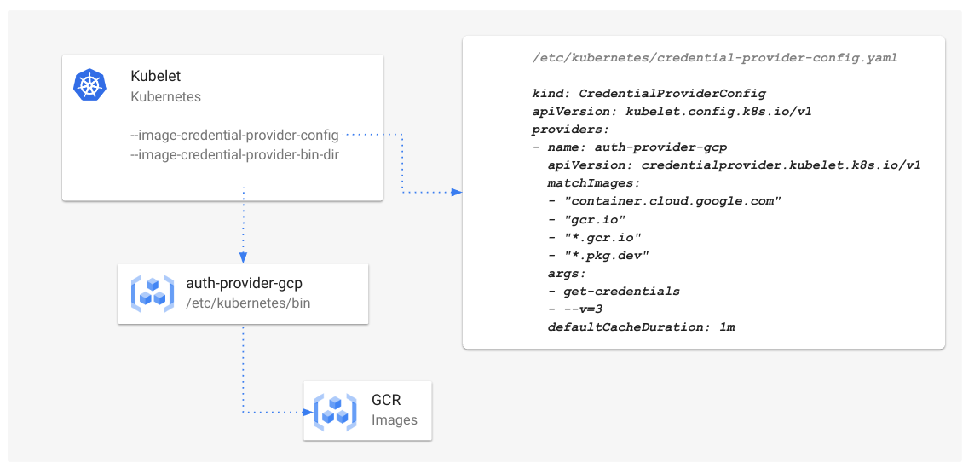Viewport: 980px width, 474px height.
Task: Click the Images subtitle under GCR
Action: [395, 419]
